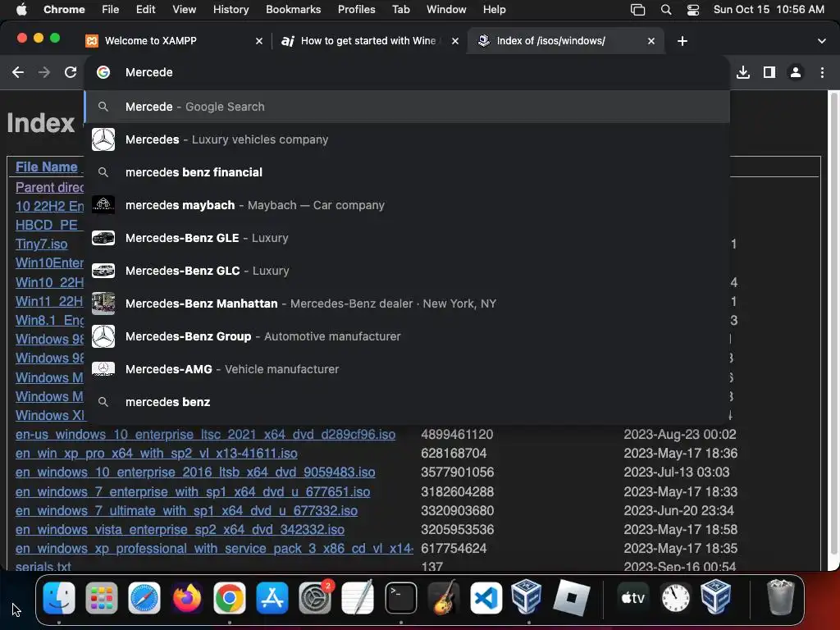Select the Mercedes-Benz Manhattan dealer suggestion
Image resolution: width=840 pixels, height=630 pixels.
click(407, 304)
